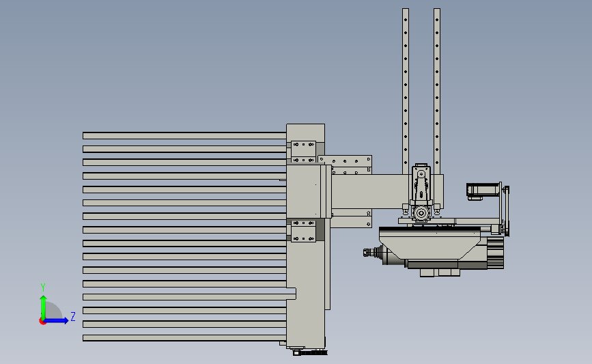Select the dark servo motor at the far right
The height and width of the screenshot is (364, 592).
coord(483,191)
